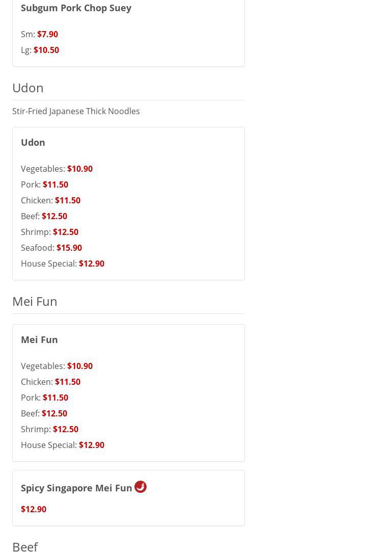
Task: Click the Mei Fun section heading
Action: [x=35, y=301]
